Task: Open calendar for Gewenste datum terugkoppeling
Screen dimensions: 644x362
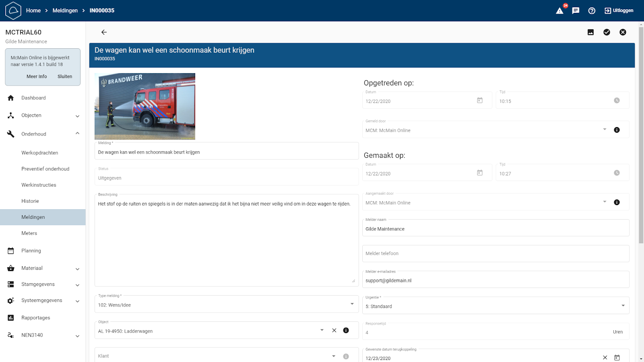Action: (617, 358)
